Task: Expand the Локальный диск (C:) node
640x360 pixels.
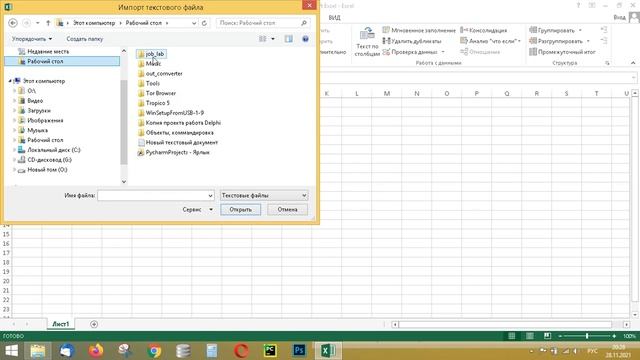Action: pyautogui.click(x=15, y=150)
